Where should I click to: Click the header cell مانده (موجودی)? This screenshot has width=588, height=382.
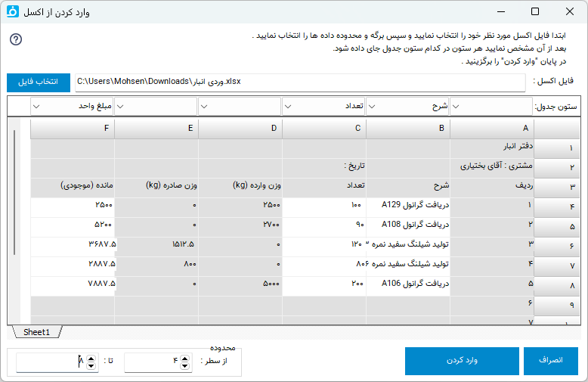point(73,188)
